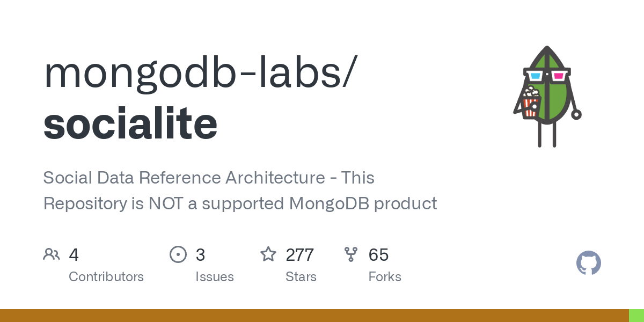Click the 3D glasses on the leaf mascot
The width and height of the screenshot is (644, 322).
point(547,74)
